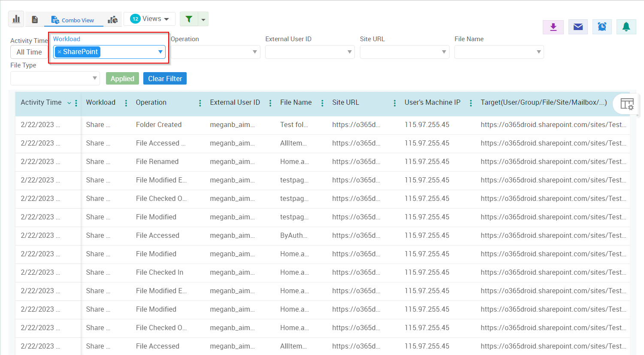Click the download export icon
The height and width of the screenshot is (355, 644).
tap(553, 27)
